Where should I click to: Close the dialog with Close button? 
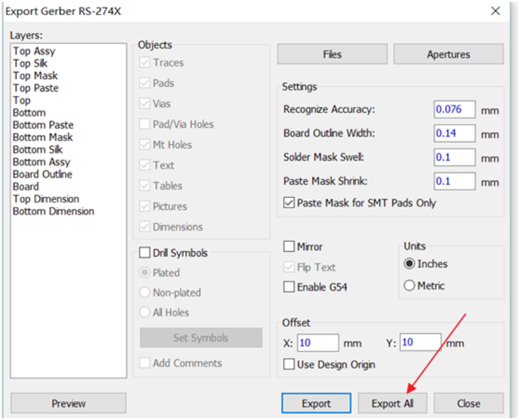468,403
